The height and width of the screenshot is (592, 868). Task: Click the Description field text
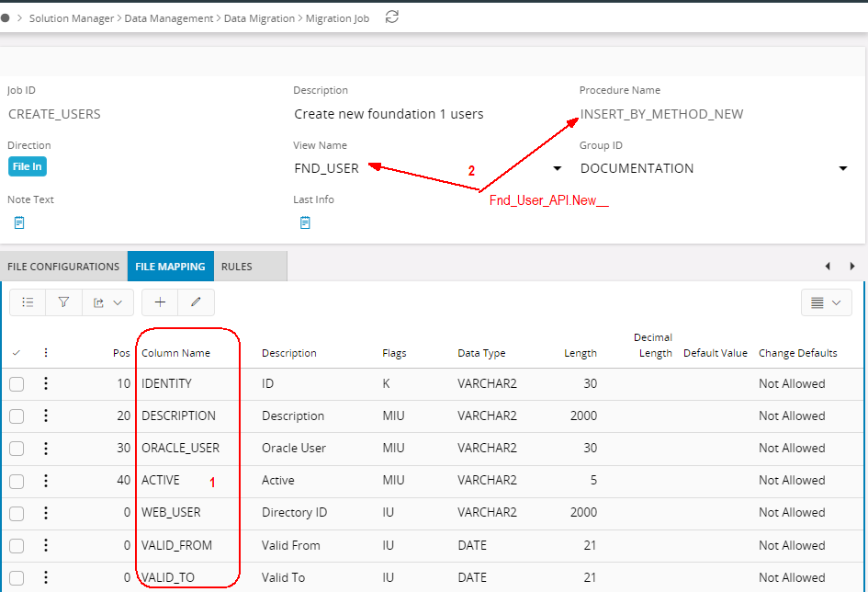(x=389, y=114)
